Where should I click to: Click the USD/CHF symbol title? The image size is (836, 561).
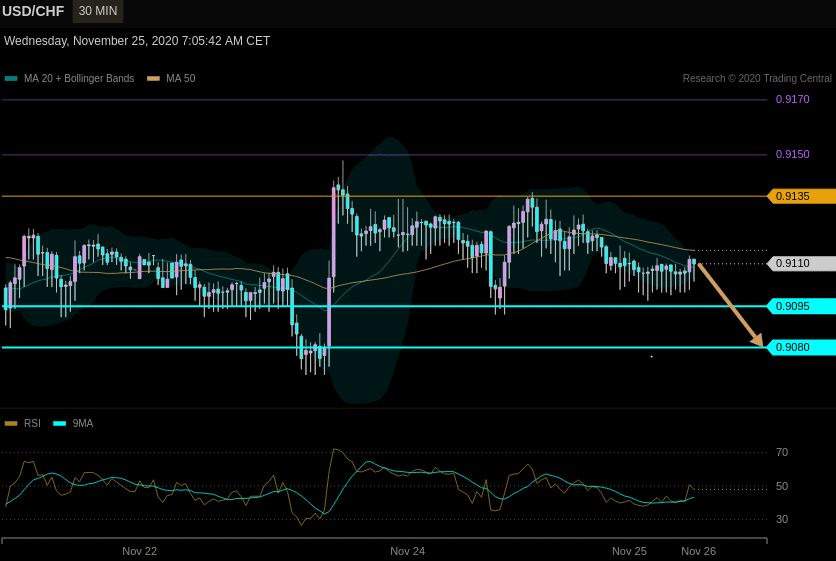click(x=33, y=11)
